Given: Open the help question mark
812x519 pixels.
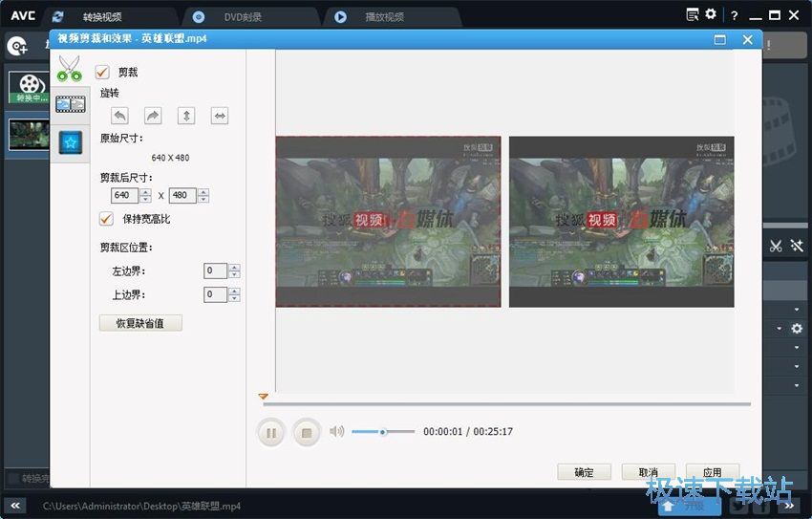Looking at the screenshot, I should click(x=734, y=15).
